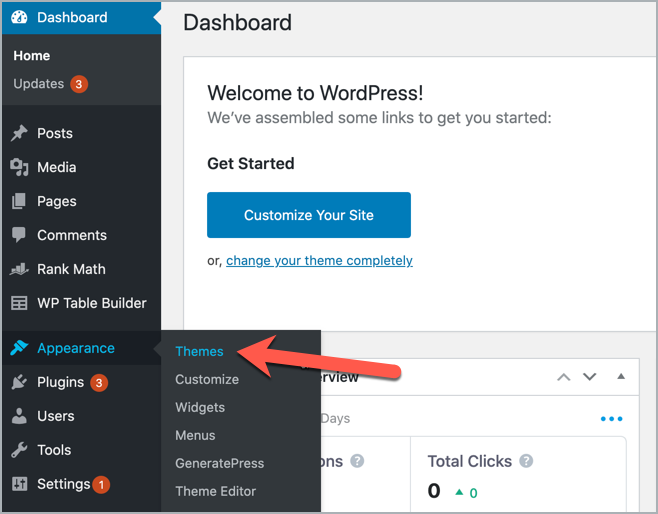Click the Settings sliders icon

19,484
